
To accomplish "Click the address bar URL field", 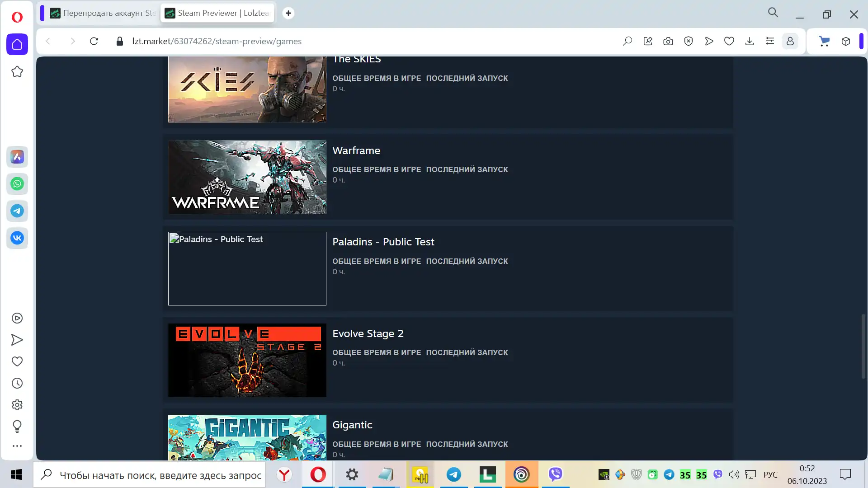I will [x=217, y=41].
